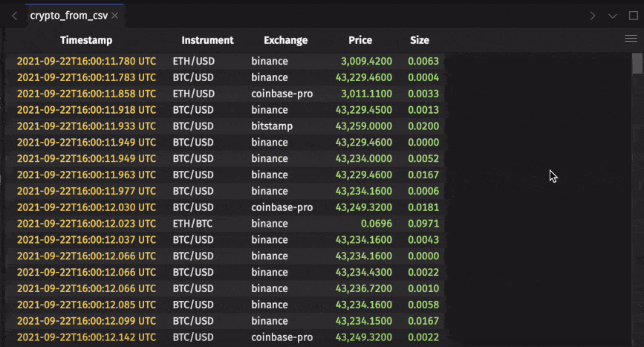This screenshot has height=347, width=644.
Task: Click the vertical scrollbar thumb
Action: click(x=637, y=64)
